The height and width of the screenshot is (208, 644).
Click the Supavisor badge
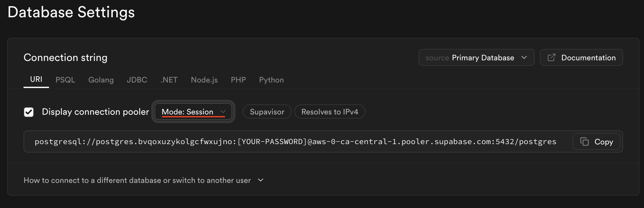pyautogui.click(x=267, y=112)
